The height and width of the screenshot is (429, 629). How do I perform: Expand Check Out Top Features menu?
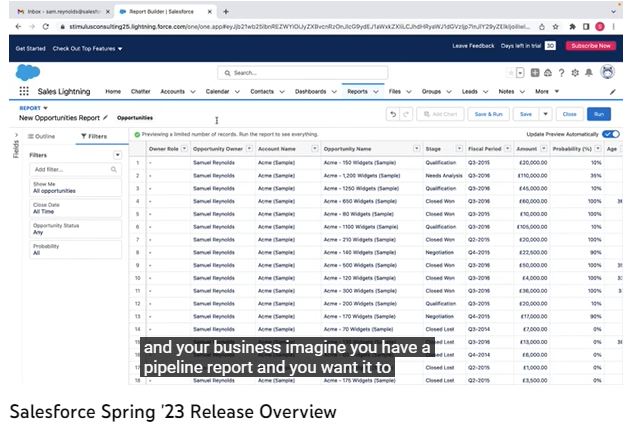point(87,49)
